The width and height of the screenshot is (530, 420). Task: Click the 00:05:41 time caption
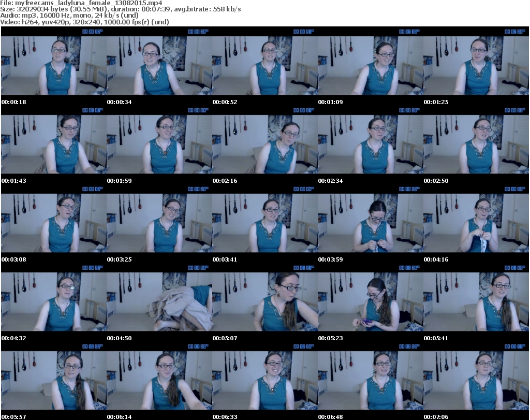tap(436, 338)
